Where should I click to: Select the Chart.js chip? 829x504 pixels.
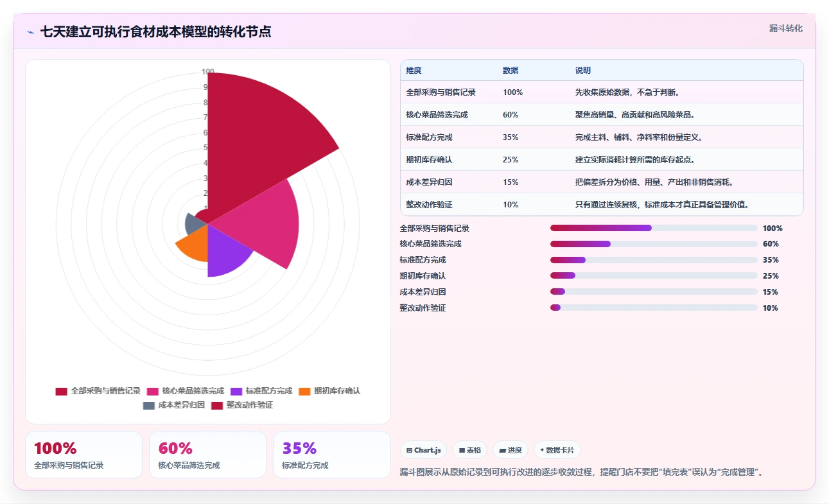[x=424, y=450]
